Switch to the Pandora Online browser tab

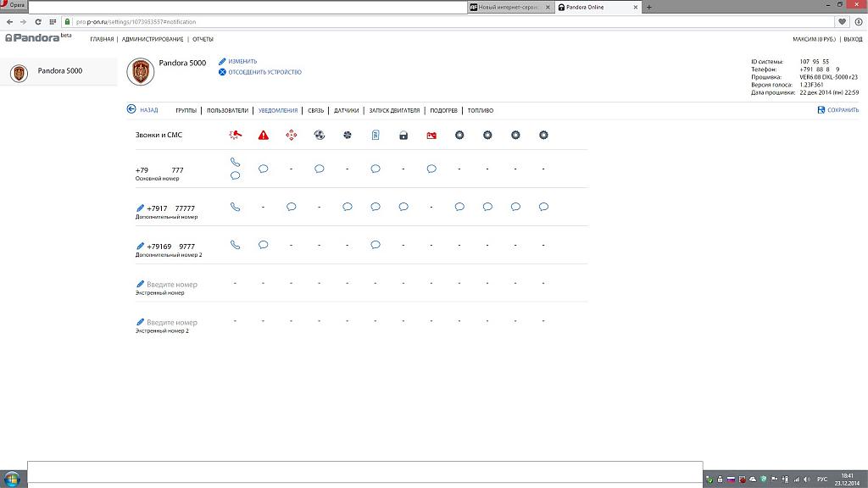[x=598, y=7]
